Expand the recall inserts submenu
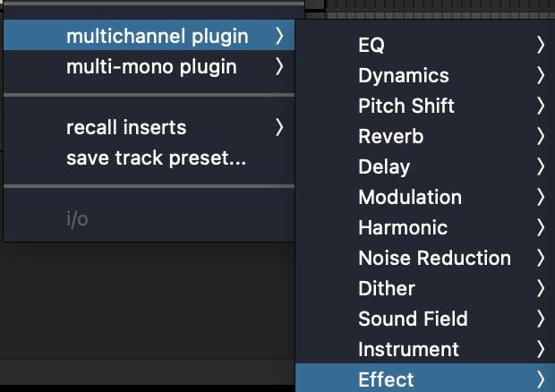The width and height of the screenshot is (555, 392). pos(149,127)
